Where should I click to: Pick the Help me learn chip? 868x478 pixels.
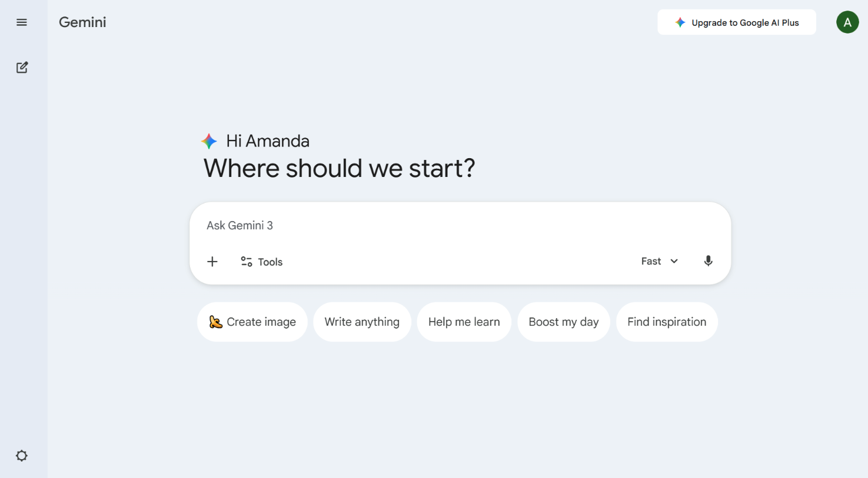pos(464,322)
